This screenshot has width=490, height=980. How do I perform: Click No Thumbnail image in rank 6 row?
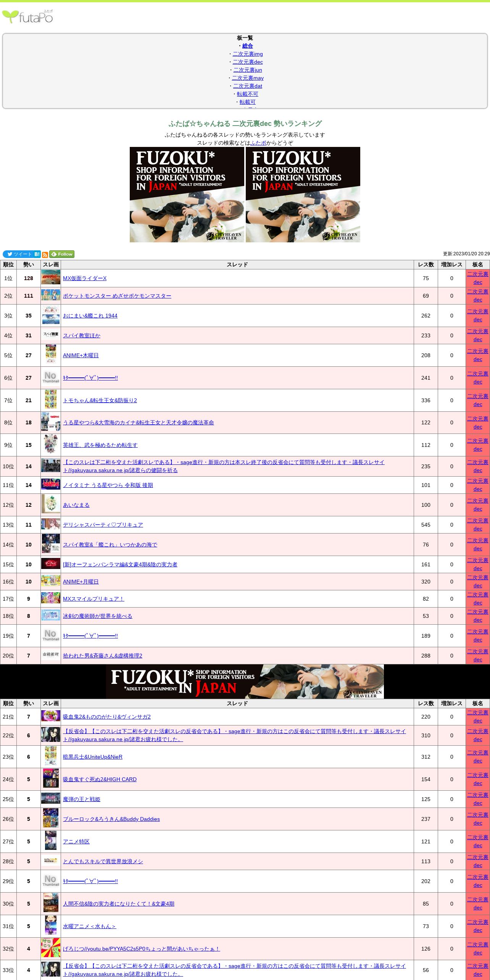coord(51,377)
